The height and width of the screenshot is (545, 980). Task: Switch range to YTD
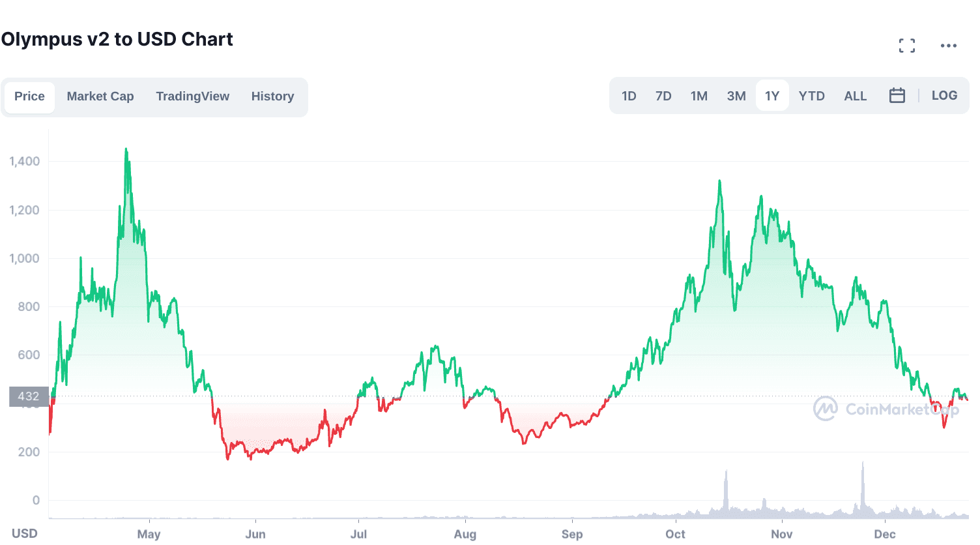811,96
